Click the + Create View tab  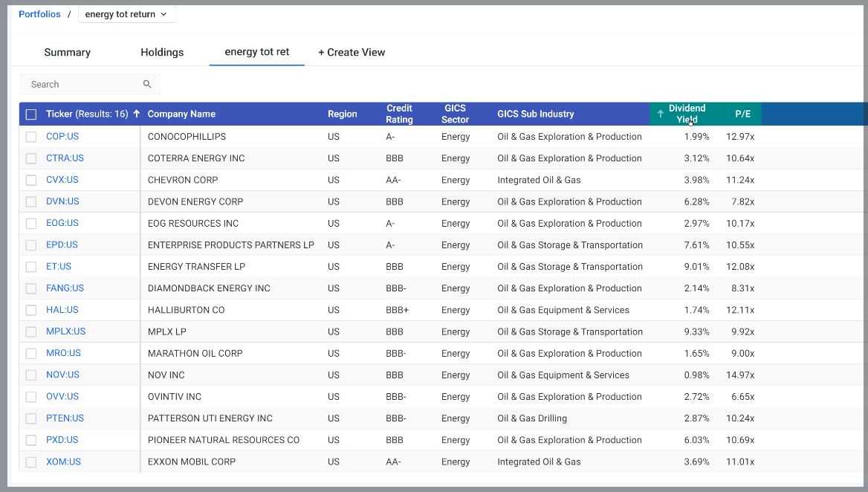pos(352,52)
